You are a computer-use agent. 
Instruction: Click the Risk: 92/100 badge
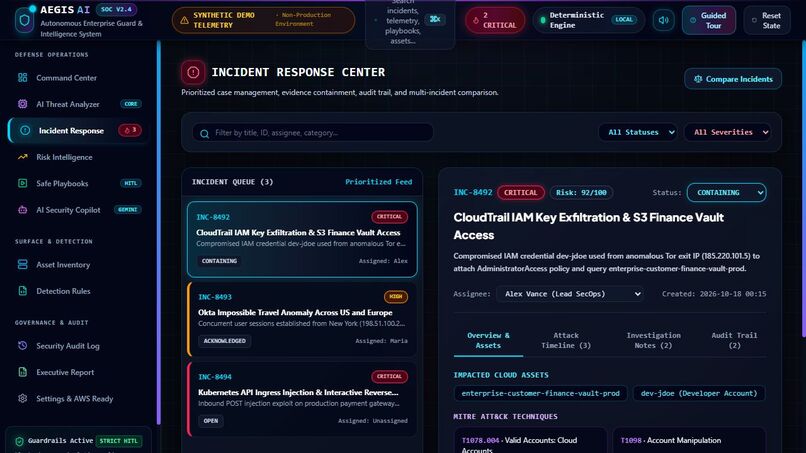tap(581, 192)
